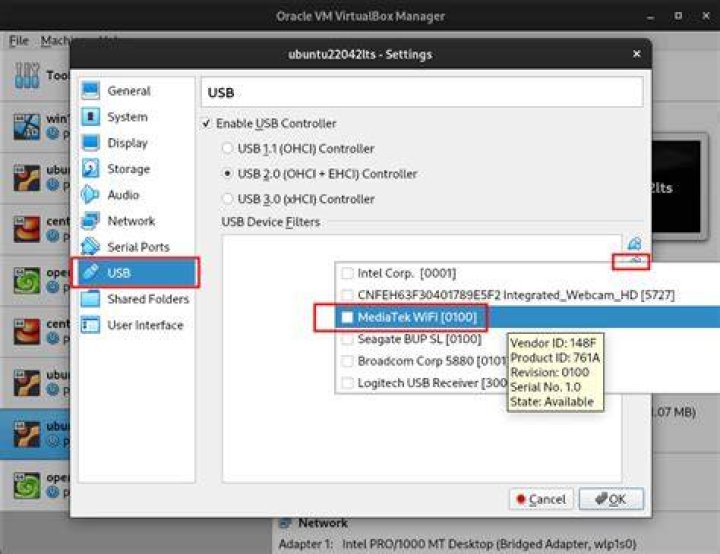Open General settings category
The height and width of the screenshot is (554, 720).
click(136, 91)
